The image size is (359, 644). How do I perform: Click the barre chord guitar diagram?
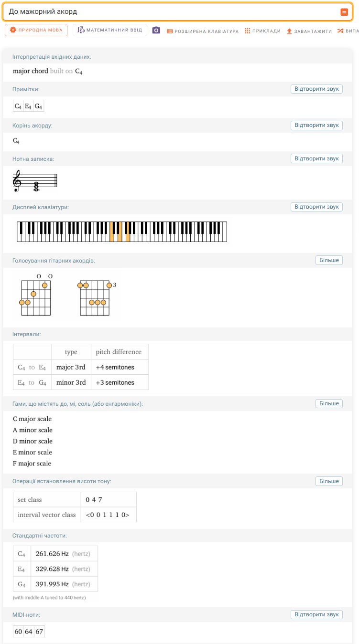click(x=96, y=297)
